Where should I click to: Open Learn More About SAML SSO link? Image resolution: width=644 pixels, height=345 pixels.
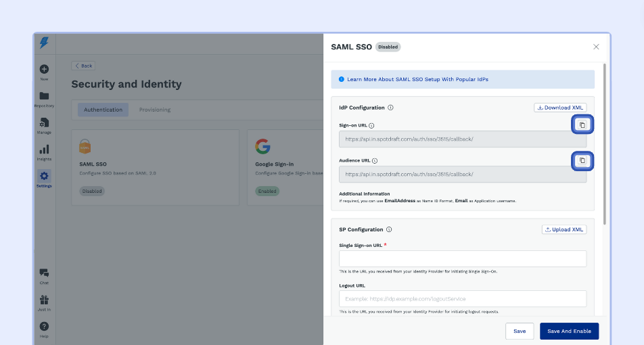pyautogui.click(x=417, y=79)
